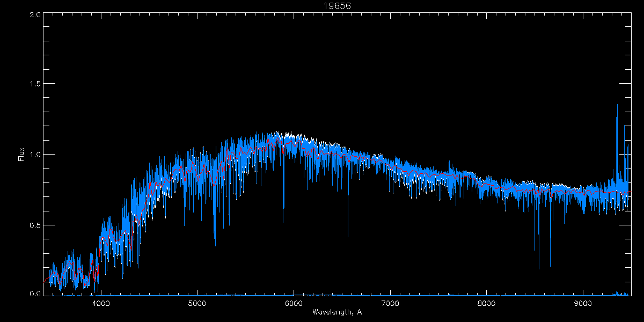Screen dimensions: 644x322
Task: Click the 2.0 y-axis tick label
Action: tap(35, 14)
